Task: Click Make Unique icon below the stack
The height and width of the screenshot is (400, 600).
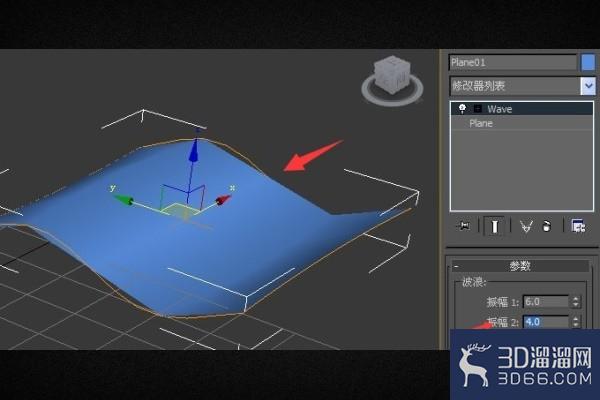Action: [526, 226]
